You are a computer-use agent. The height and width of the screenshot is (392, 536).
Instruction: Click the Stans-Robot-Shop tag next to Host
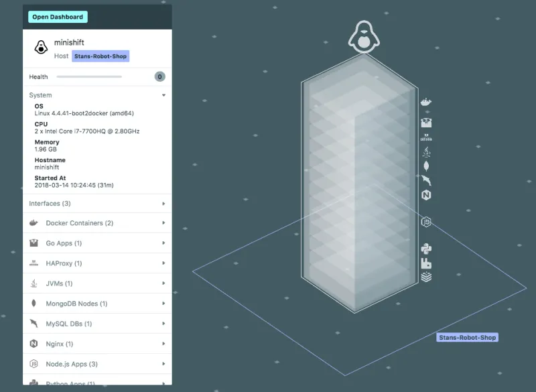(100, 56)
